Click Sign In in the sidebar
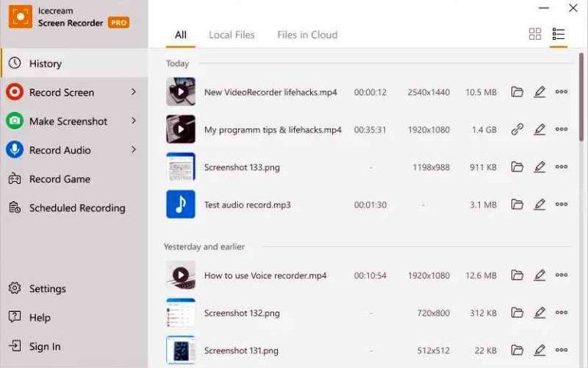 tap(44, 347)
